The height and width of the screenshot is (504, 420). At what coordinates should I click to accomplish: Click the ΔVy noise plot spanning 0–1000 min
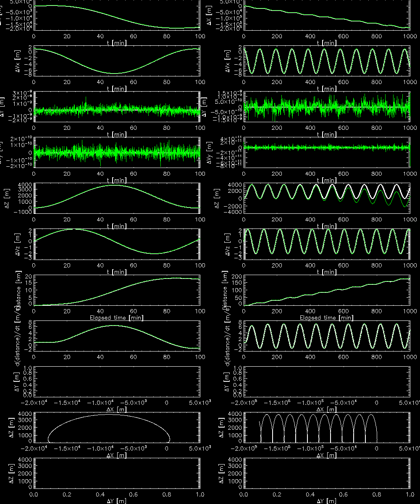pyautogui.click(x=326, y=153)
